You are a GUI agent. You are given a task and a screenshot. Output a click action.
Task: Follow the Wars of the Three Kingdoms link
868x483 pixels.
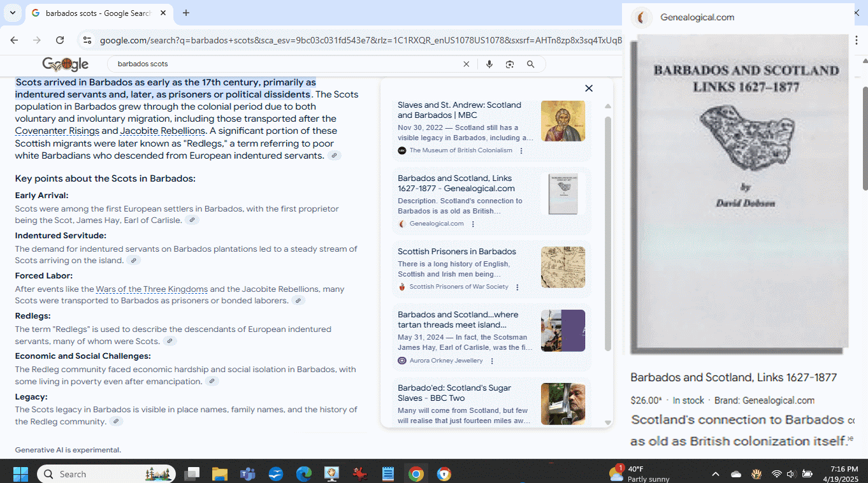tap(152, 289)
